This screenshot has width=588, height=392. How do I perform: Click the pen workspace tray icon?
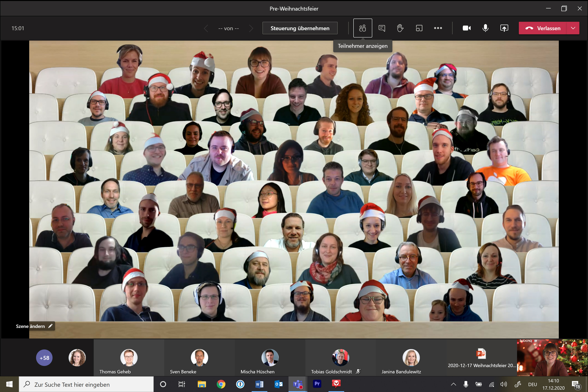click(x=517, y=385)
